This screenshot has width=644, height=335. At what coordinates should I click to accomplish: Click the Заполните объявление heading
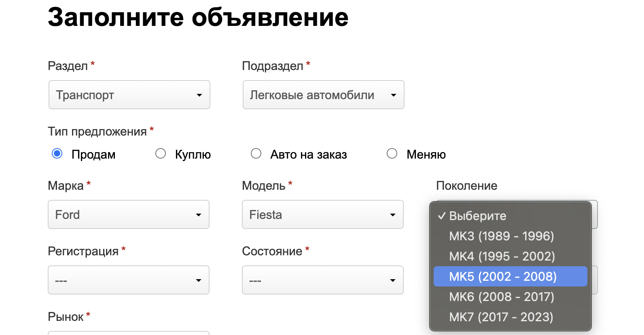coord(198,17)
